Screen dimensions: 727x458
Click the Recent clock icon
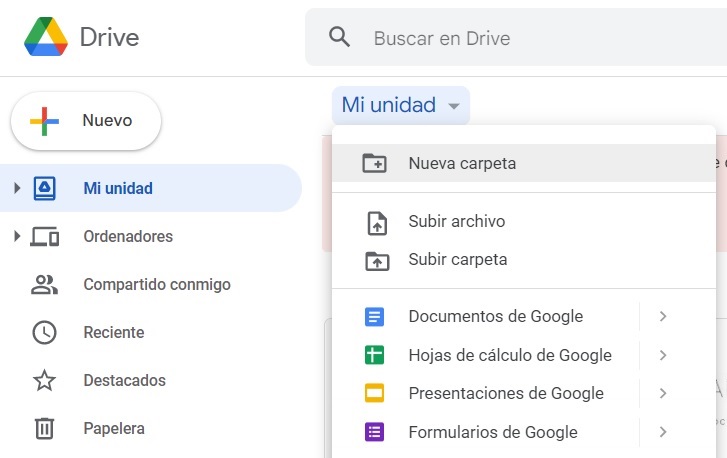point(44,333)
